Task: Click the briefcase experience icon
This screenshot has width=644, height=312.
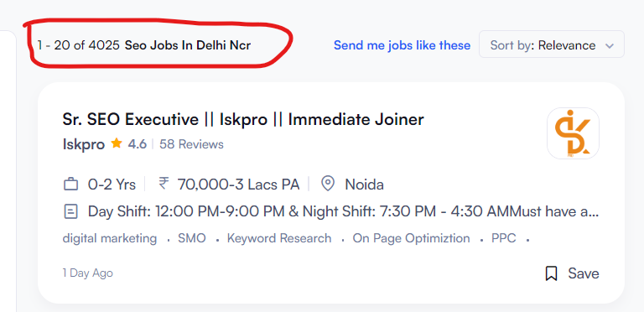Action: point(70,185)
